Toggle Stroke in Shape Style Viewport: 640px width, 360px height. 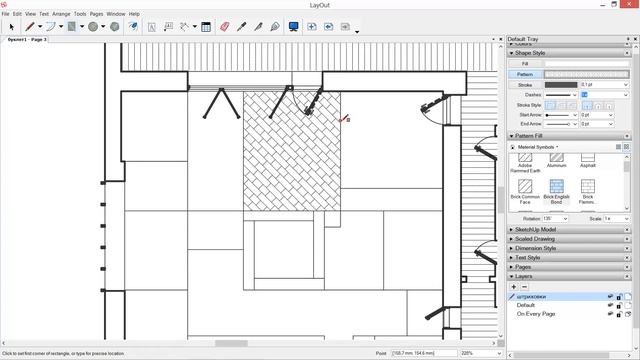point(525,85)
